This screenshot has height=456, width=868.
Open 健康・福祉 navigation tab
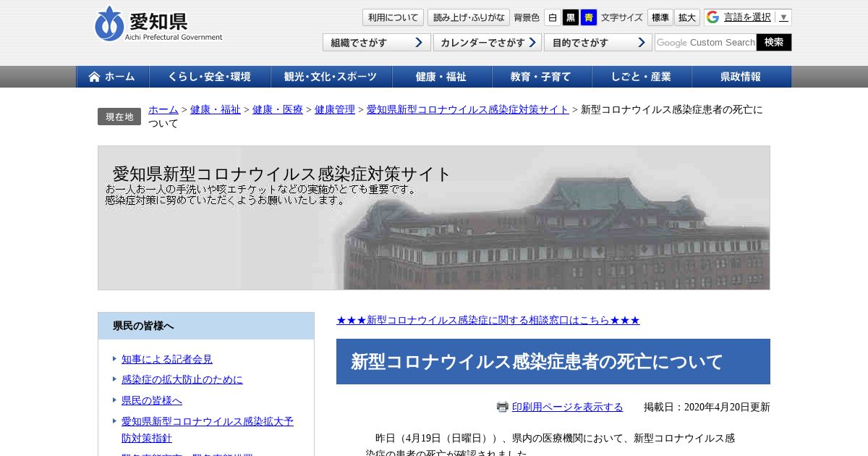pyautogui.click(x=442, y=77)
